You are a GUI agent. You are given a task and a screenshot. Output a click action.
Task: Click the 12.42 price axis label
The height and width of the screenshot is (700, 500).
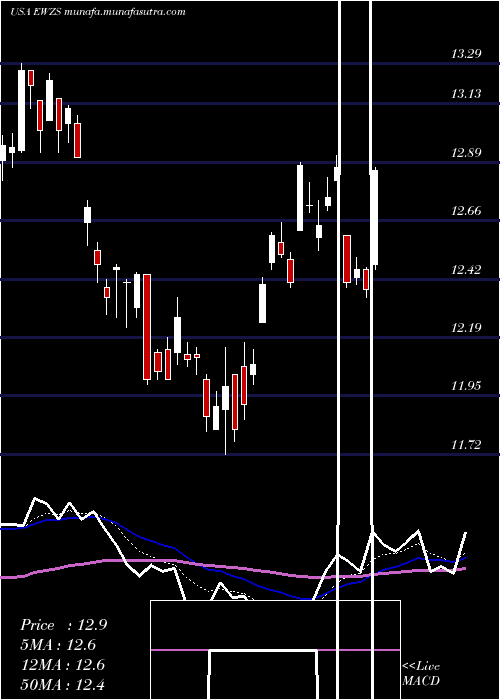pyautogui.click(x=466, y=270)
